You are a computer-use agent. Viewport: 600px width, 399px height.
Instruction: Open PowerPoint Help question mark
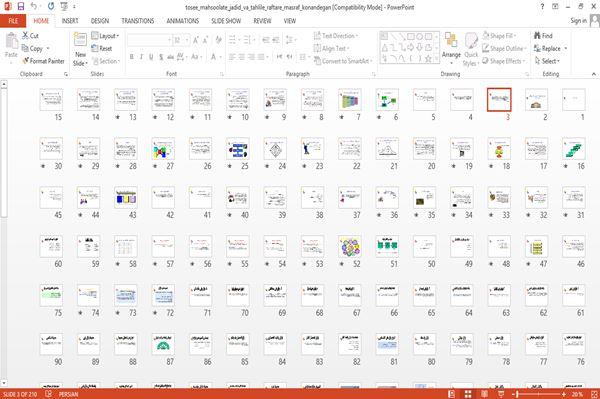[x=542, y=7]
